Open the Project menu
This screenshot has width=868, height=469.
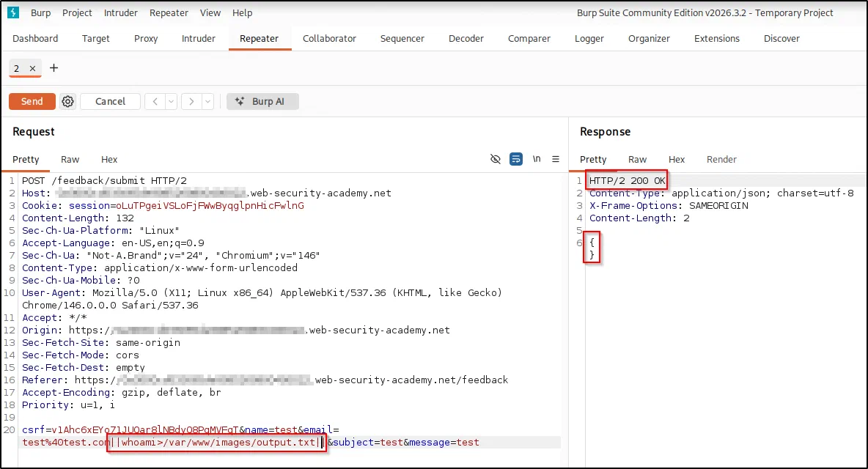(77, 12)
